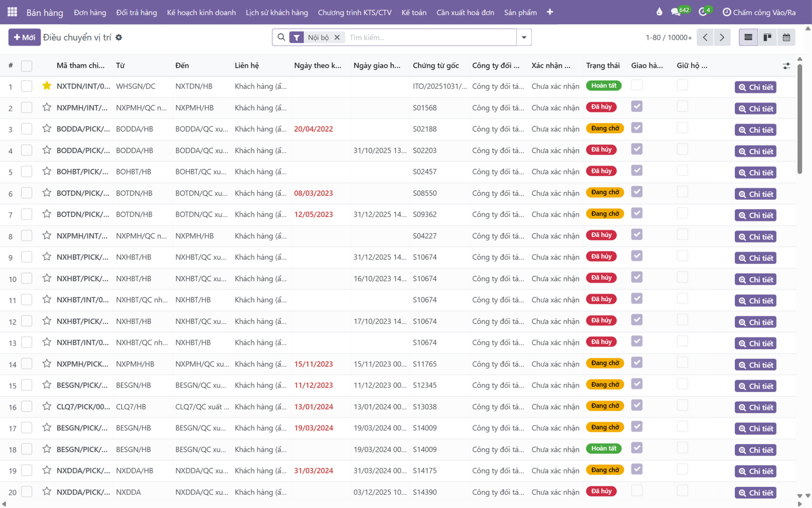Toggle the Giữ hộ checkbox in row 1

(x=682, y=85)
